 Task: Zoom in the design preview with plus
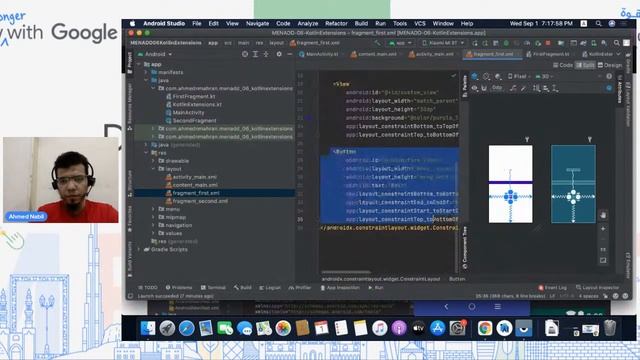[603, 229]
